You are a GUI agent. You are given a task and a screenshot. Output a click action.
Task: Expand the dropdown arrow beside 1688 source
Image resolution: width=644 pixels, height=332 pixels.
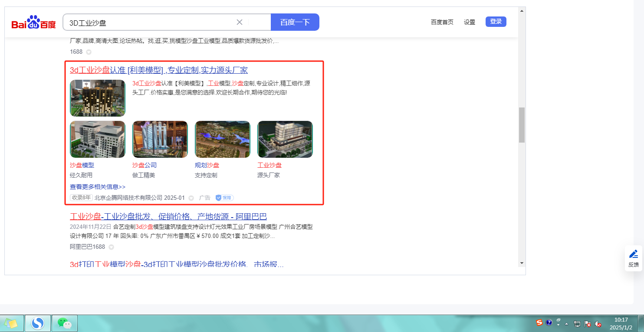pos(89,52)
